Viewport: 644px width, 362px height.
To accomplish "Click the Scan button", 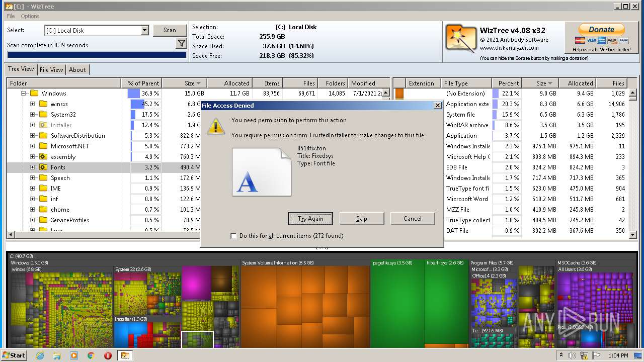I will pos(170,30).
